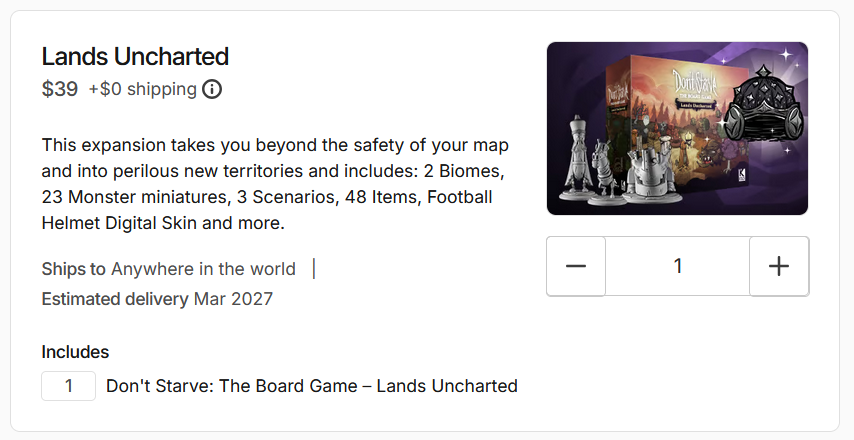This screenshot has height=440, width=854.
Task: Click the Mar 2027 delivery date
Action: tap(233, 299)
